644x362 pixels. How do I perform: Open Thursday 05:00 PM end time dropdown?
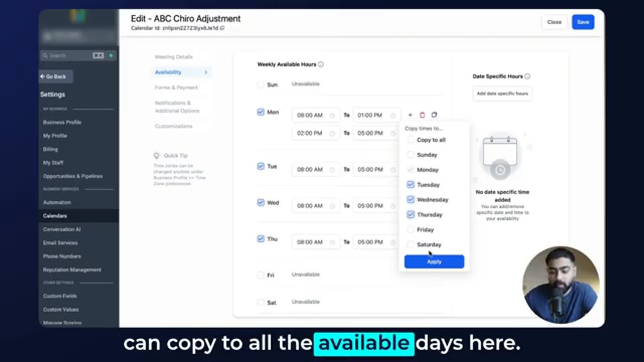377,242
